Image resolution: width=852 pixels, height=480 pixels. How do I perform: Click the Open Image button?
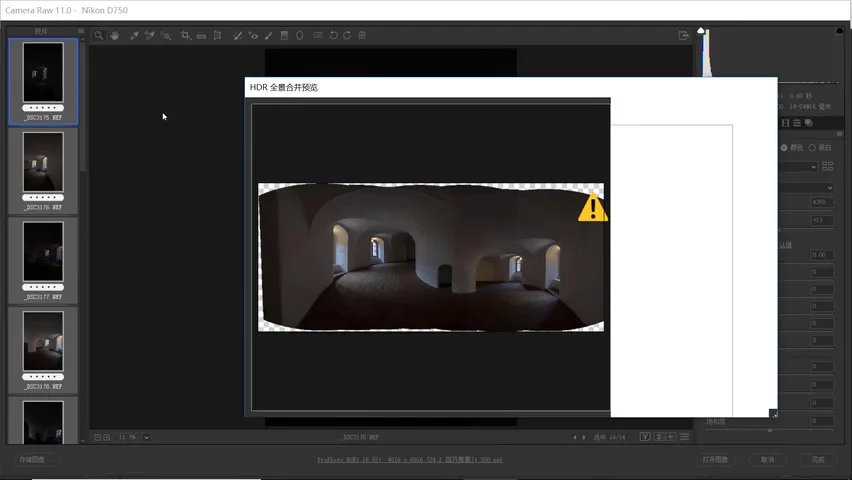[715, 459]
